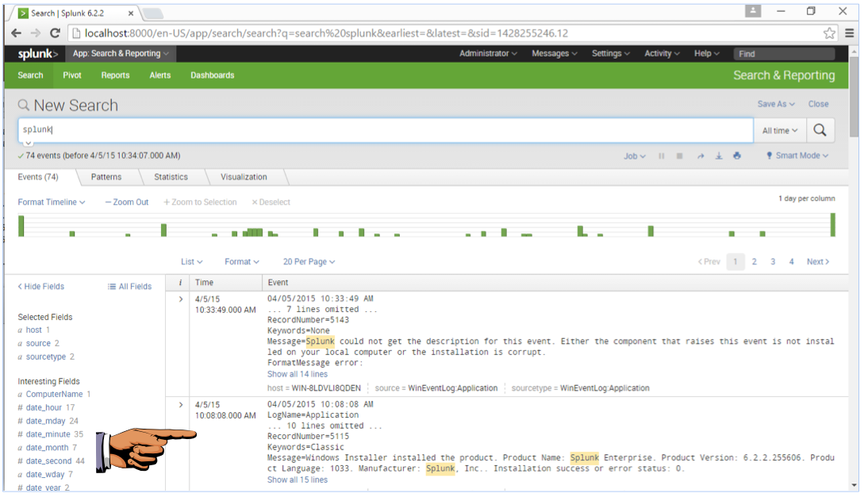The height and width of the screenshot is (497, 868).
Task: Switch to the Patterns tab
Action: coord(106,177)
